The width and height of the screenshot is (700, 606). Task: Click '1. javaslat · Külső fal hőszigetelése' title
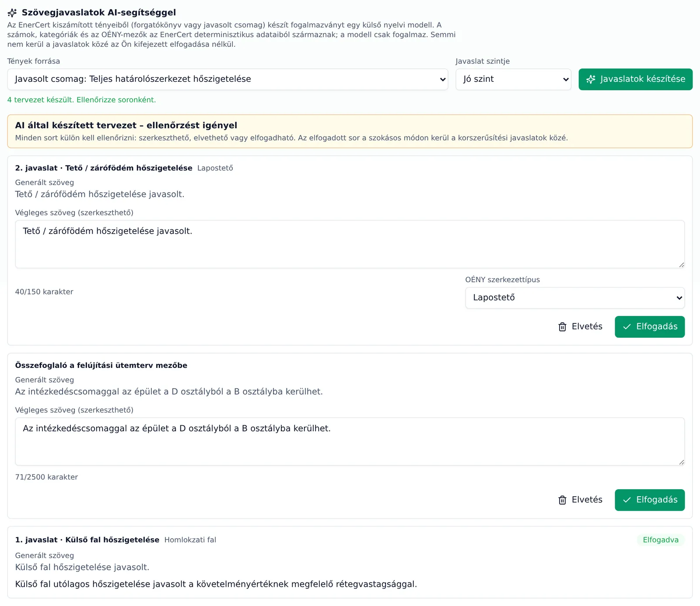point(87,540)
